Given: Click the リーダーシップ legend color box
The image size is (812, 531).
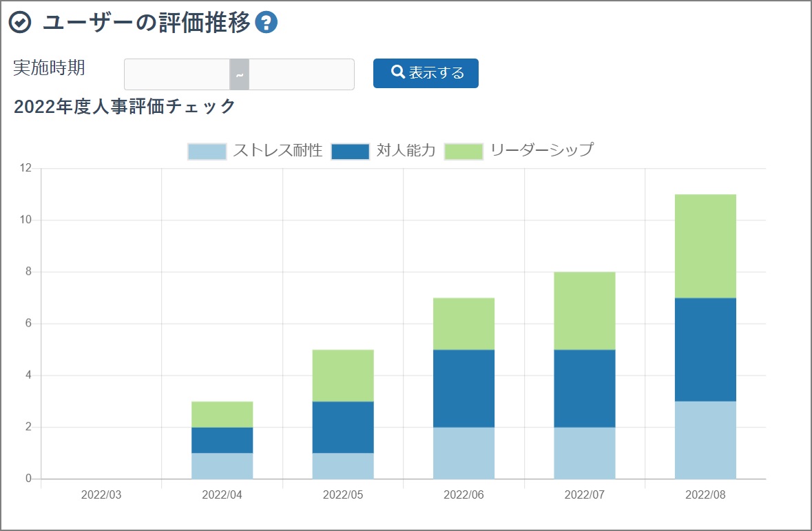Looking at the screenshot, I should point(464,150).
